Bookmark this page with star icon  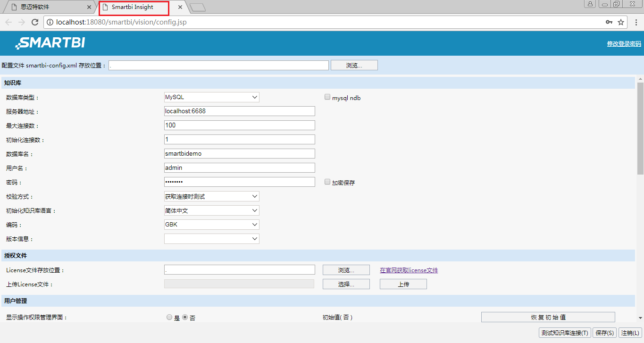click(x=621, y=22)
